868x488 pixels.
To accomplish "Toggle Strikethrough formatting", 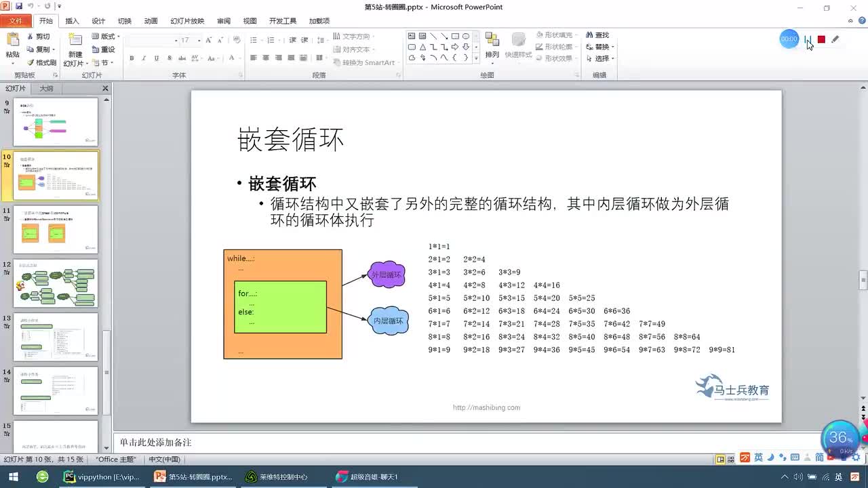I will pos(181,59).
